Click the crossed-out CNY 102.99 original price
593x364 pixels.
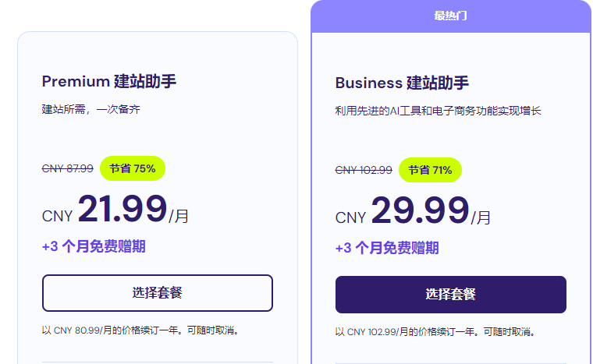click(364, 170)
